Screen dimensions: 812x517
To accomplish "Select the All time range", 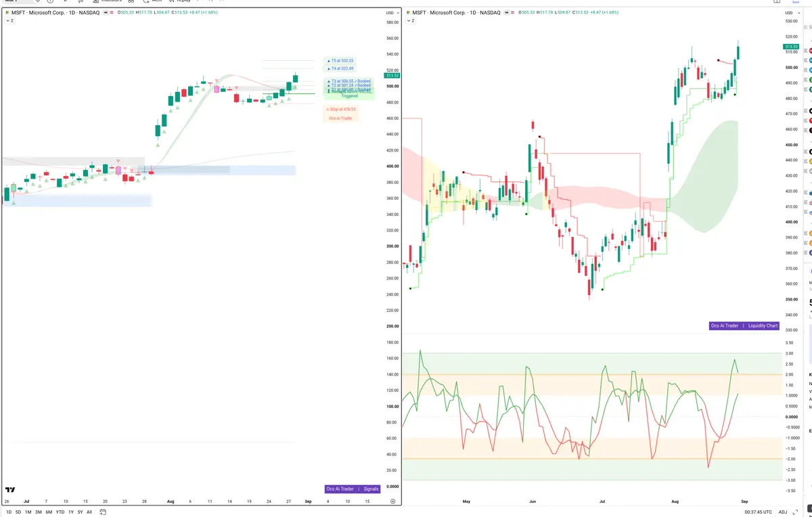I will click(x=89, y=512).
